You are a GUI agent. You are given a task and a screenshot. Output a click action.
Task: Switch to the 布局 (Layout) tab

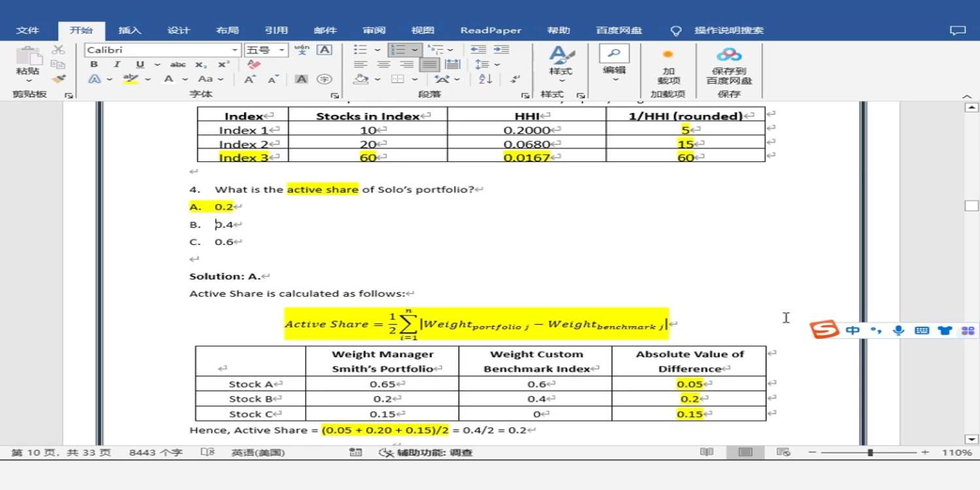tap(227, 30)
